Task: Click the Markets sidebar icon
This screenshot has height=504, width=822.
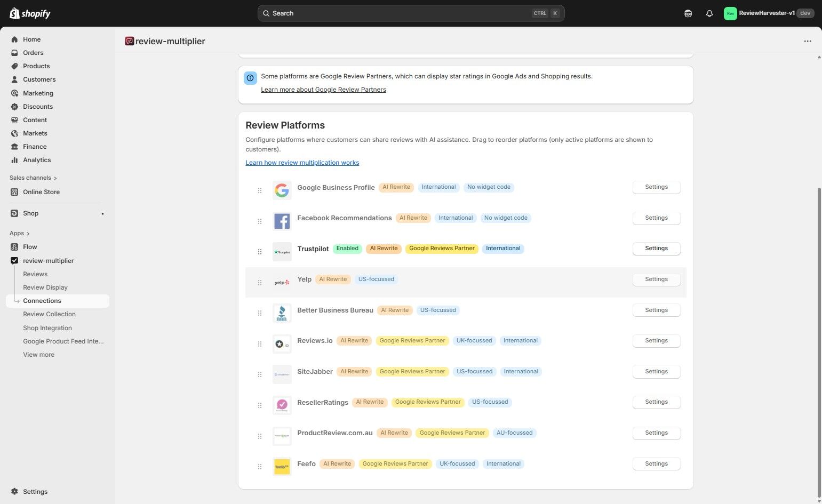Action: [x=14, y=133]
